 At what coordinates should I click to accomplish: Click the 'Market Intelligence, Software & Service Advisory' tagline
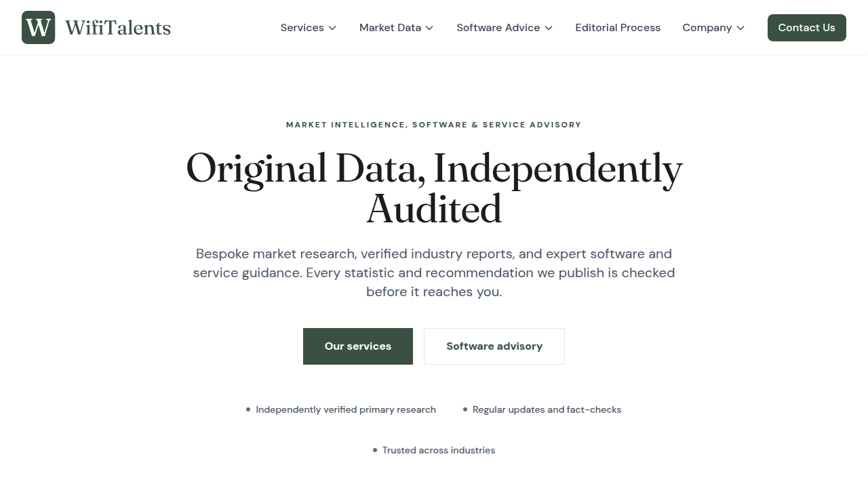pos(434,125)
